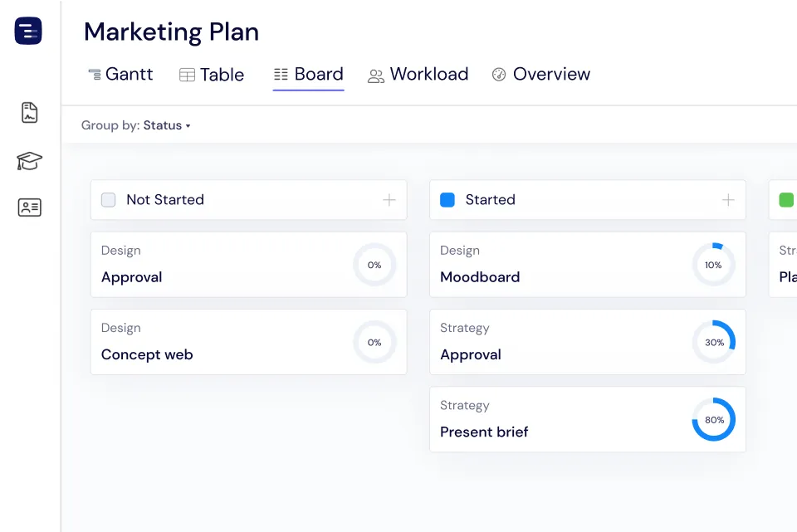The image size is (797, 532).
Task: Open the contacts card icon in sidebar
Action: tap(28, 207)
